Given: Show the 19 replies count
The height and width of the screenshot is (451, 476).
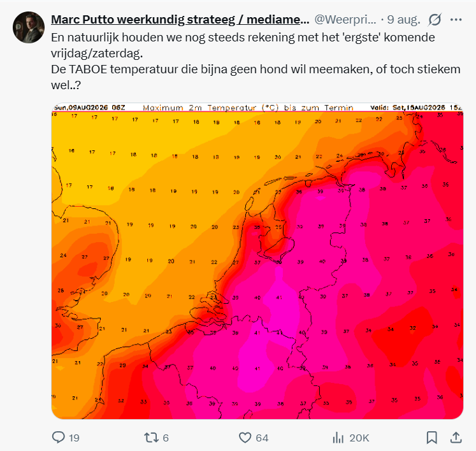Looking at the screenshot, I should [74, 438].
